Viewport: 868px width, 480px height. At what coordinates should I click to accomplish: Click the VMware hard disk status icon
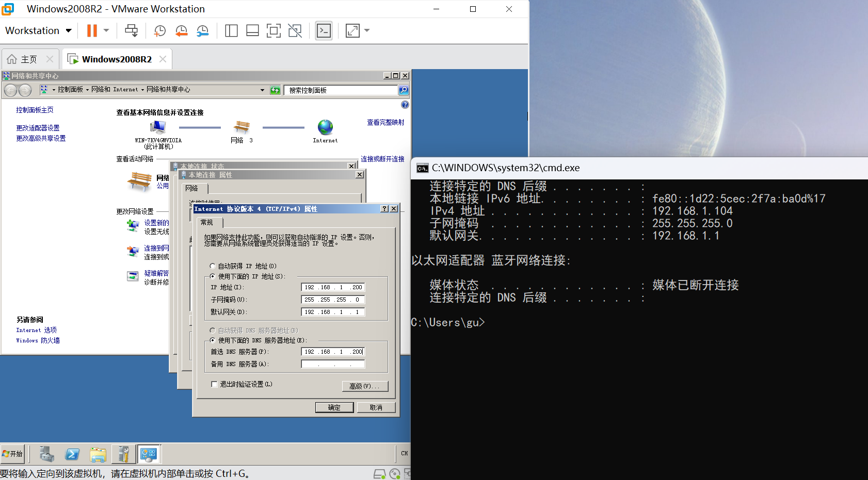click(379, 474)
